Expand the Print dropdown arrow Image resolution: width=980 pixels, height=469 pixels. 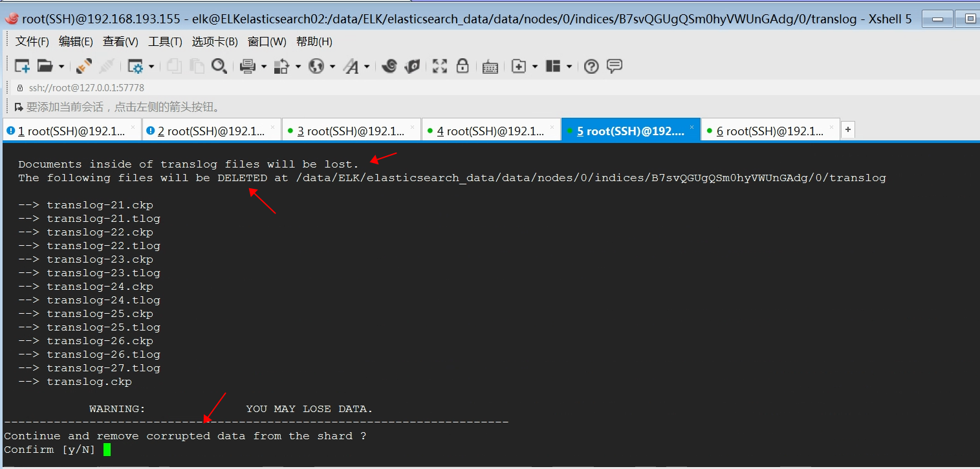tap(264, 66)
